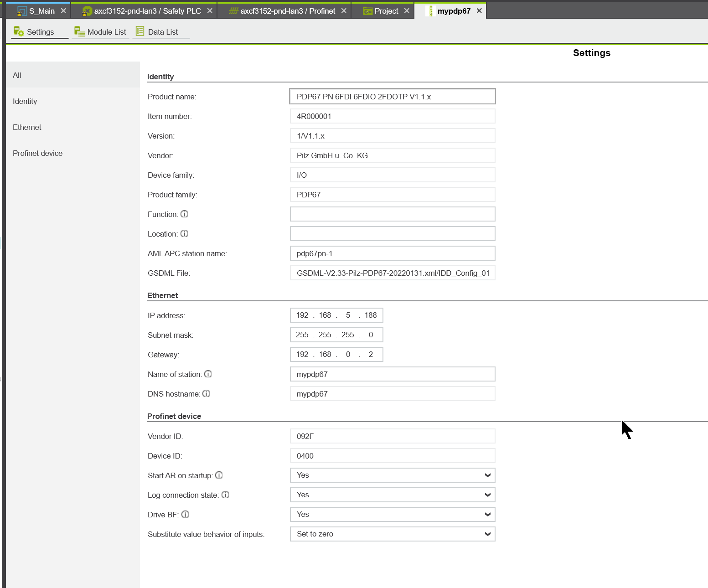Screen dimensions: 708x588
Task: Close the Project tab
Action: click(x=407, y=10)
